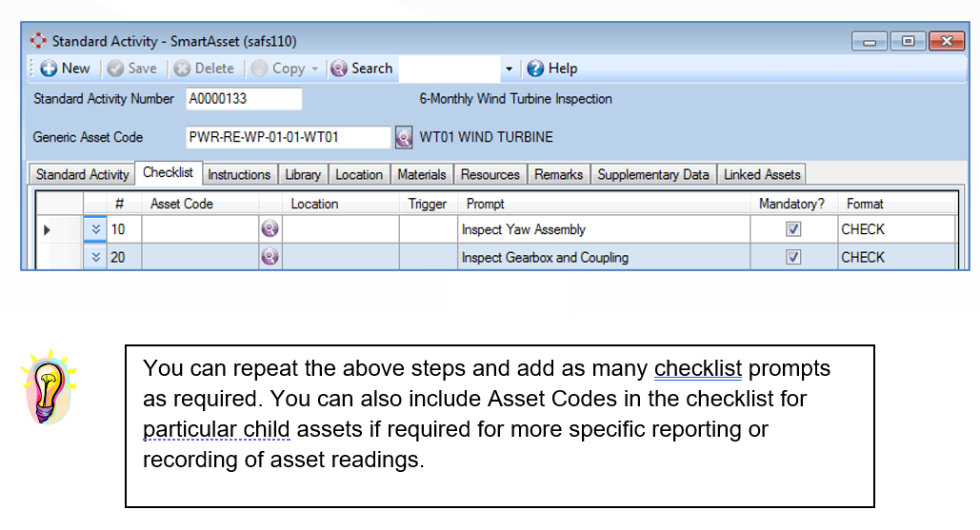Click the CHECK format cell in row 20

[897, 257]
